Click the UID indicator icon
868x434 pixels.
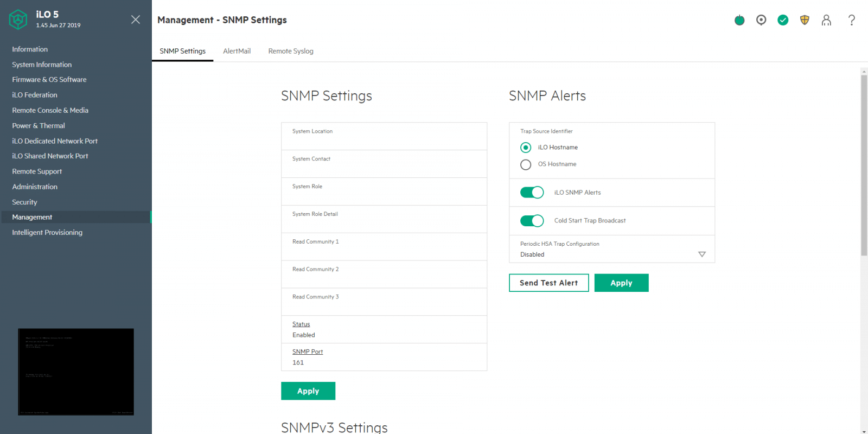click(x=761, y=20)
